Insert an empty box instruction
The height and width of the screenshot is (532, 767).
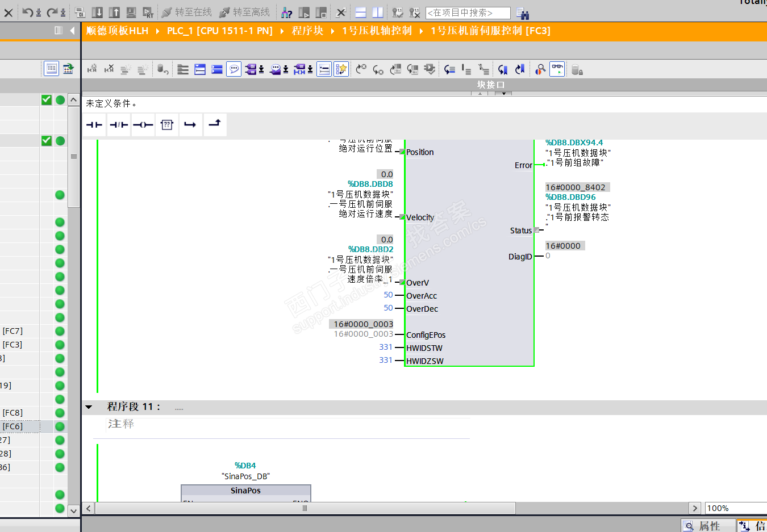166,125
